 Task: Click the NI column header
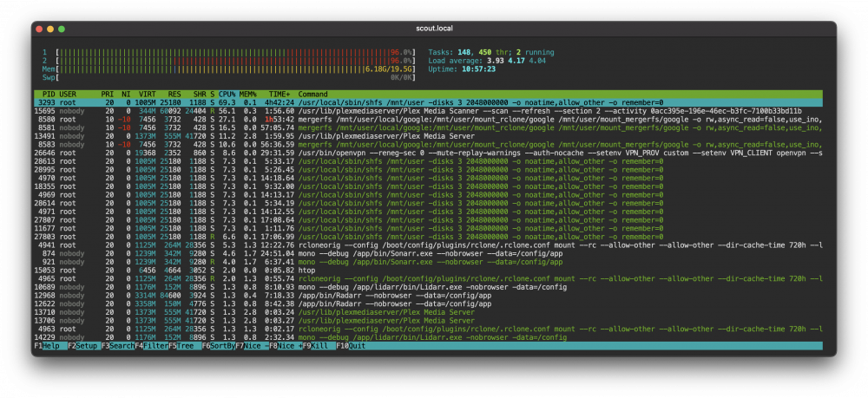tap(126, 95)
